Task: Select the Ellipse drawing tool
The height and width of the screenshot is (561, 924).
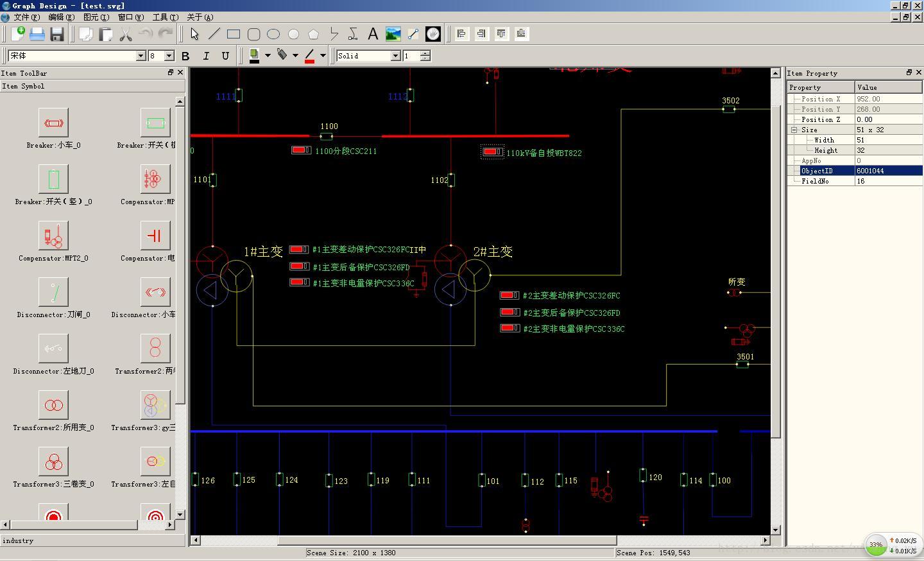Action: point(273,34)
